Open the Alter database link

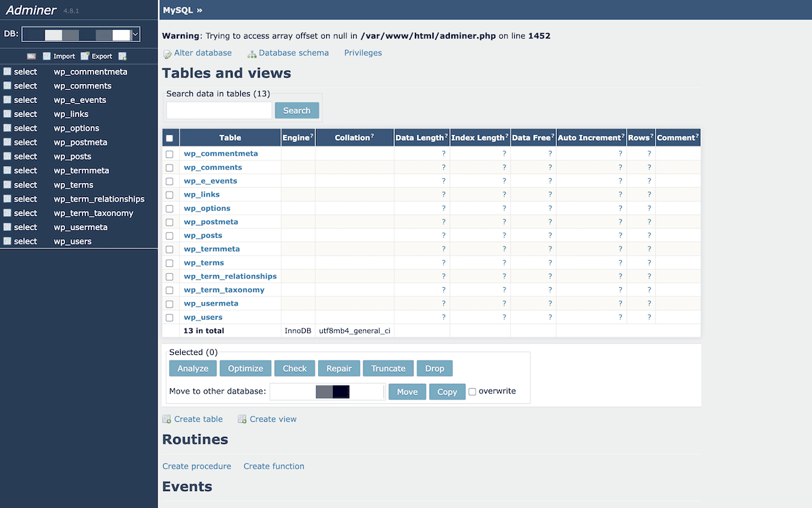pos(203,53)
